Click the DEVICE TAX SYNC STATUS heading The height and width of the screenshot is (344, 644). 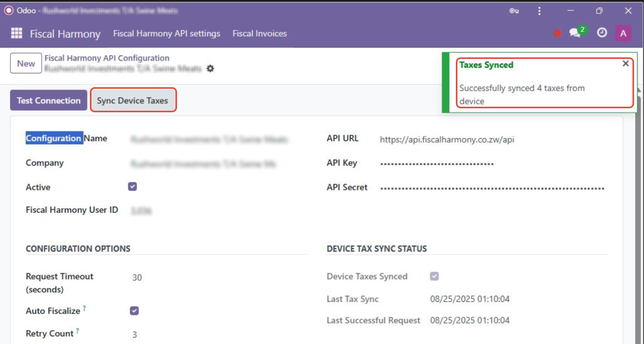(377, 248)
